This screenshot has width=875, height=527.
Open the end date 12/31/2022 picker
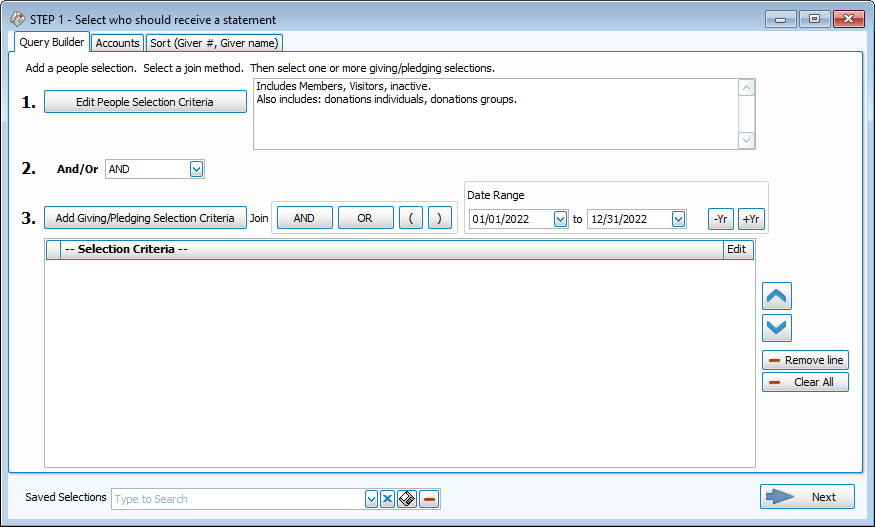pos(679,219)
